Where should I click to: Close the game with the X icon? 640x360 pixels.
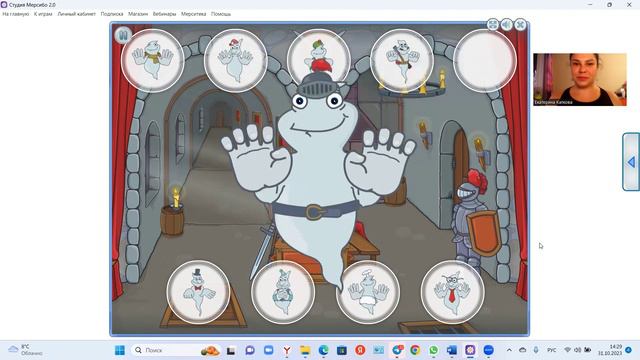pyautogui.click(x=520, y=25)
